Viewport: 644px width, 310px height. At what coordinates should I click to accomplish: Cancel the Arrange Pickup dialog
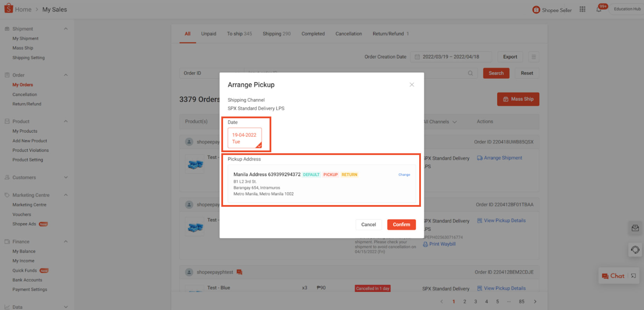pos(368,225)
